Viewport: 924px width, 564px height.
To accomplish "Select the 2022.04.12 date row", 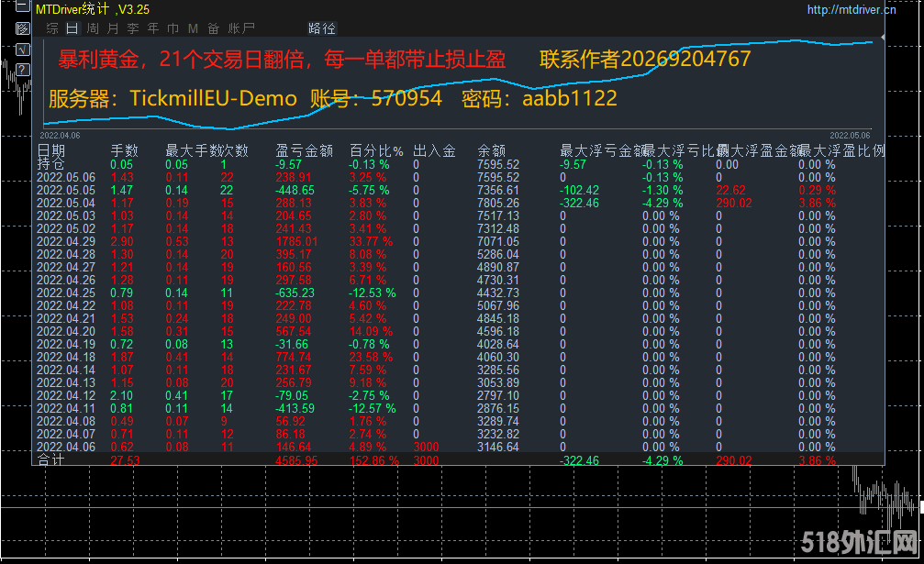I will click(66, 395).
